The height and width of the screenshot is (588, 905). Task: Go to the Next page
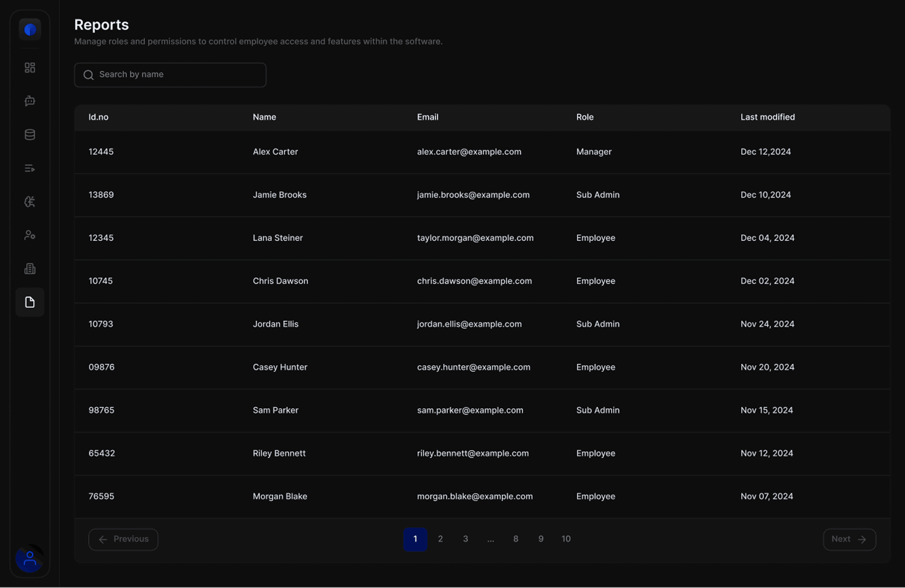849,539
